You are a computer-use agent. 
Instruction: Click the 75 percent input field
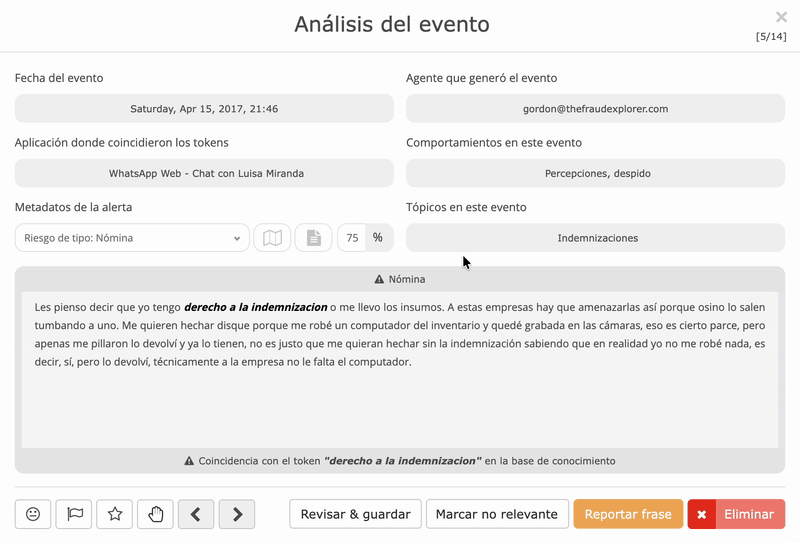click(x=352, y=238)
